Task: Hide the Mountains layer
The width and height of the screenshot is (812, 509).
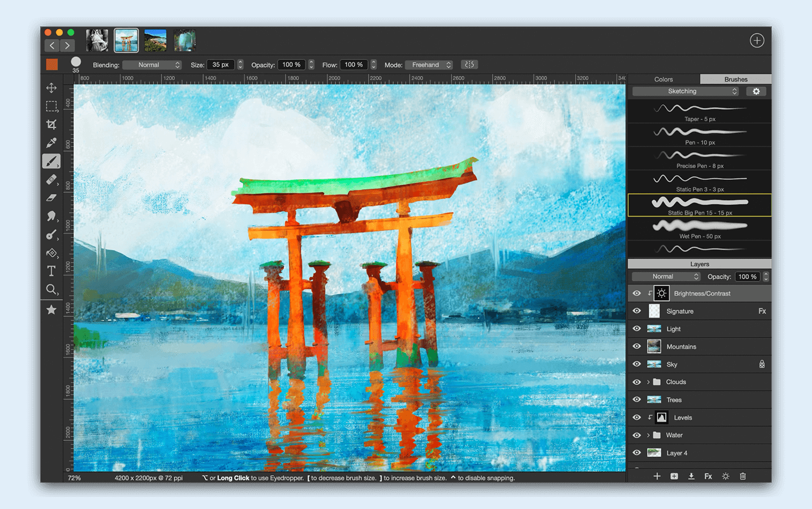Action: click(x=636, y=347)
